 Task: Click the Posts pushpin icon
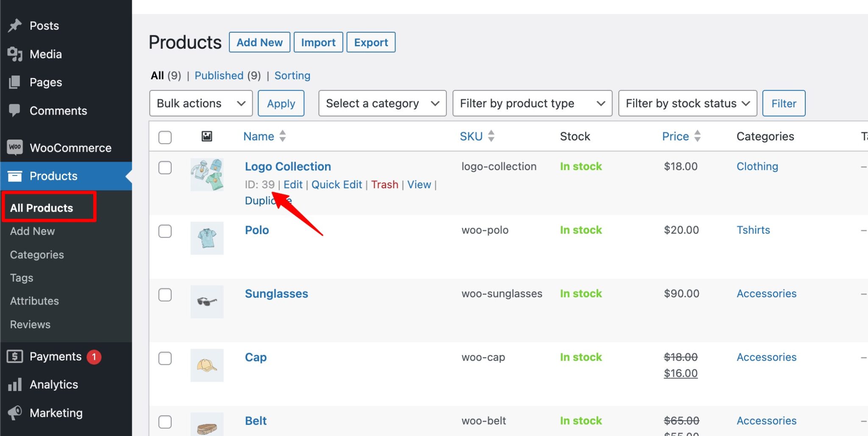[x=15, y=25]
